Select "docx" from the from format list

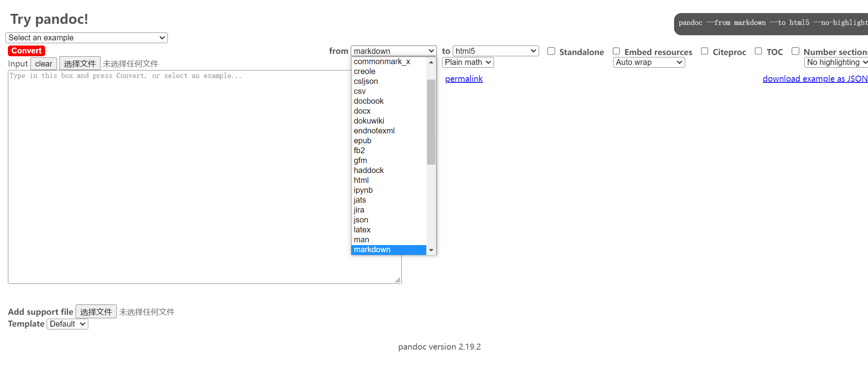coord(362,111)
